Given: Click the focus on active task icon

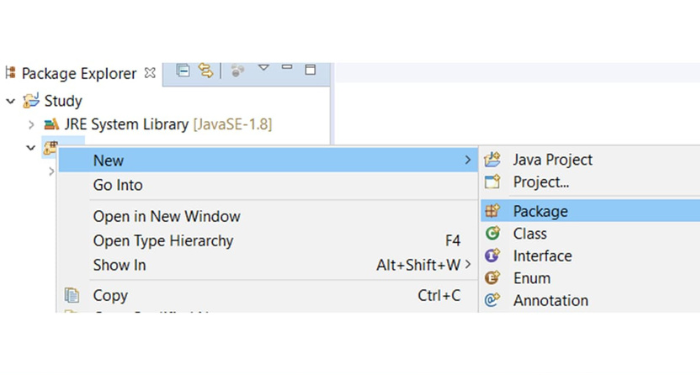Looking at the screenshot, I should [238, 70].
